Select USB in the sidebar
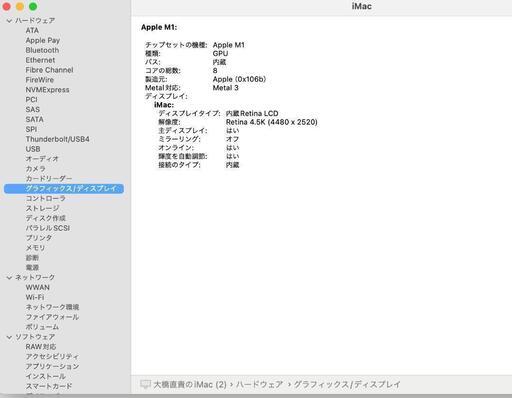 click(x=33, y=149)
